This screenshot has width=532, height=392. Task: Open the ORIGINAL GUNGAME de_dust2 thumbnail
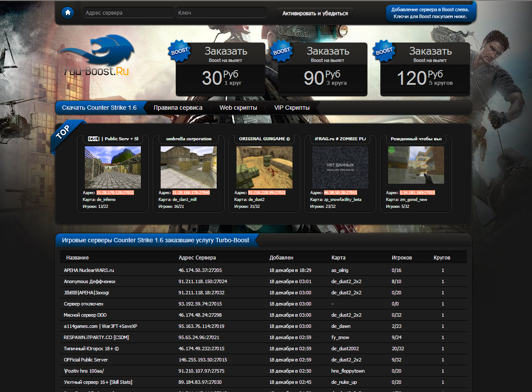point(264,167)
